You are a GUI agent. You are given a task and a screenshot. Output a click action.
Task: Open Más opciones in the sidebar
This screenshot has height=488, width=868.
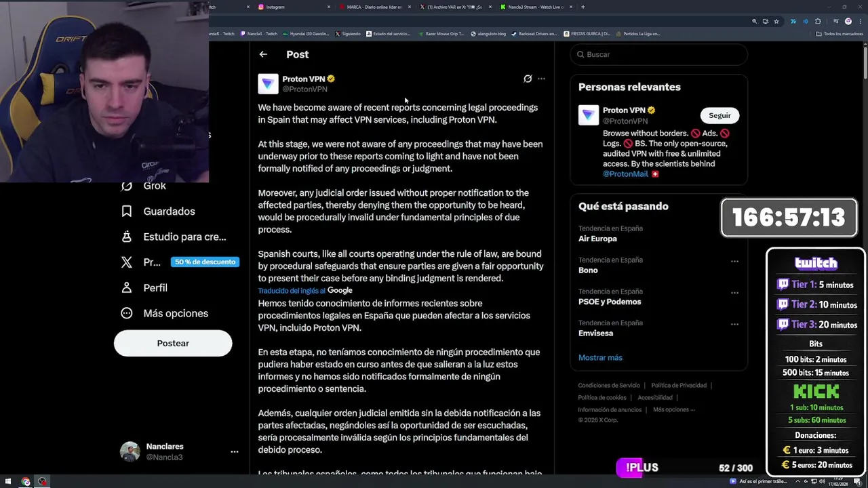(x=165, y=314)
